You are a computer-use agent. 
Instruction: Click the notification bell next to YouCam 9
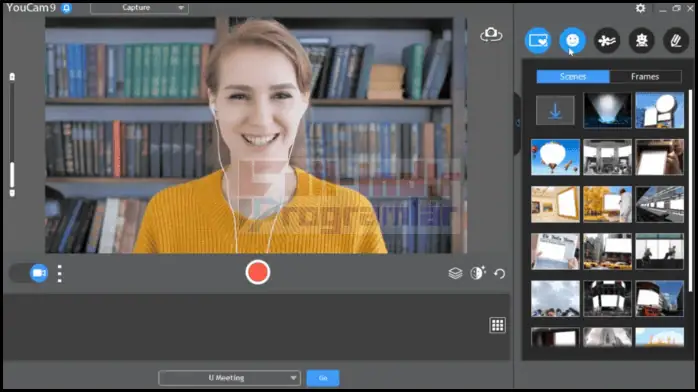[x=66, y=8]
